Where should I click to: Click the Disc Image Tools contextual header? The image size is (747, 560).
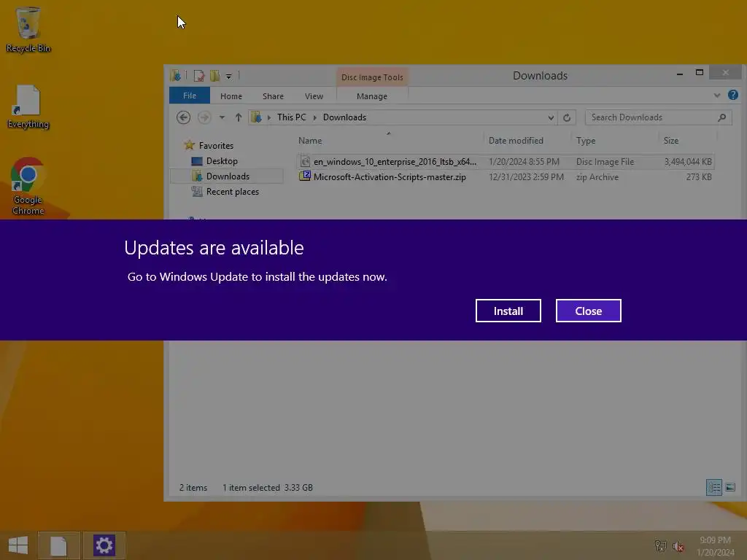point(372,77)
